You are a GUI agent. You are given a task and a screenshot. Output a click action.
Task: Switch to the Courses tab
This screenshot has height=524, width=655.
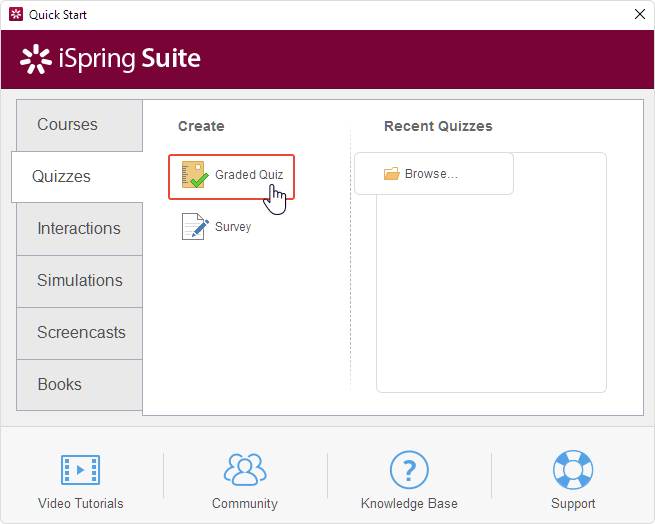point(79,125)
